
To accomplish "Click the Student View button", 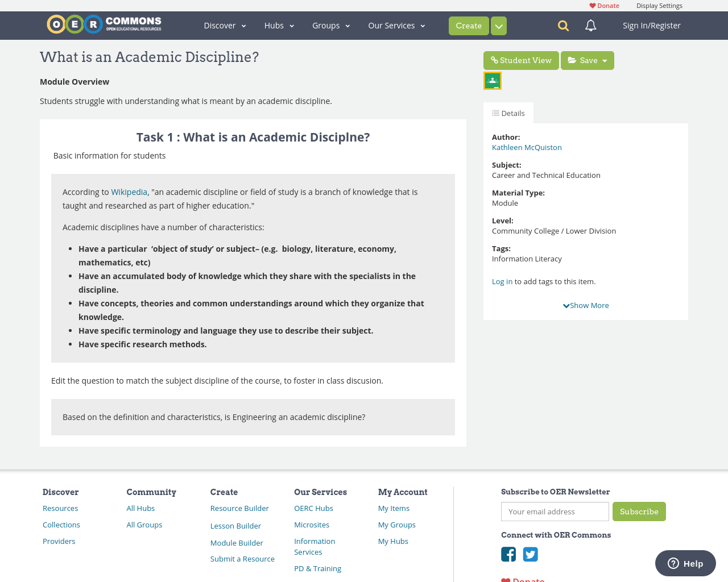I will click(x=521, y=59).
